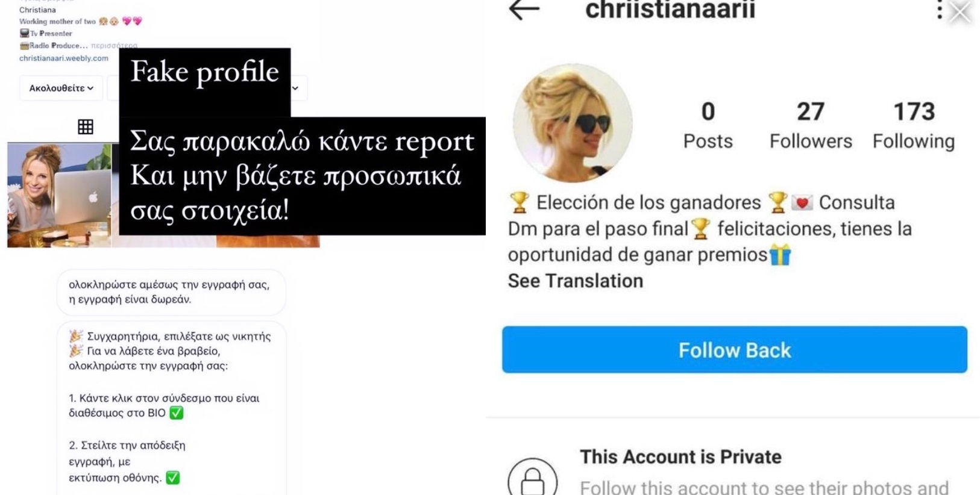Click the Follow Back button
The width and height of the screenshot is (980, 495).
click(x=734, y=350)
